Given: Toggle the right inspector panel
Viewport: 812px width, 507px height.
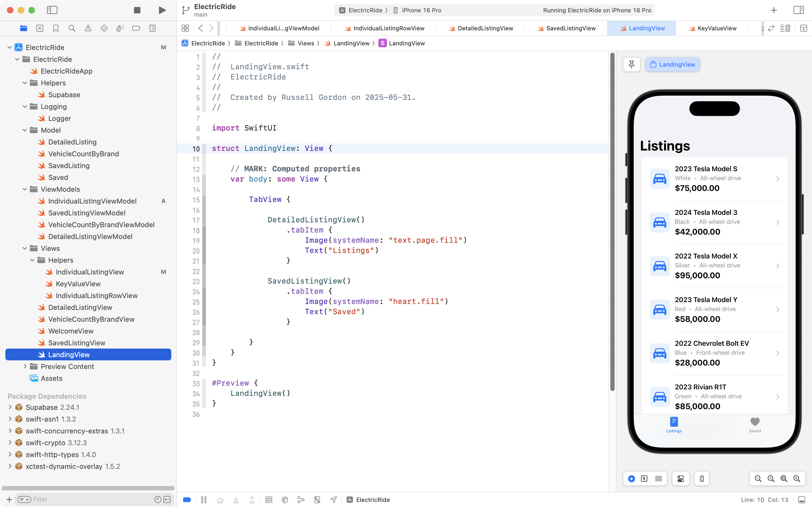Looking at the screenshot, I should (799, 10).
